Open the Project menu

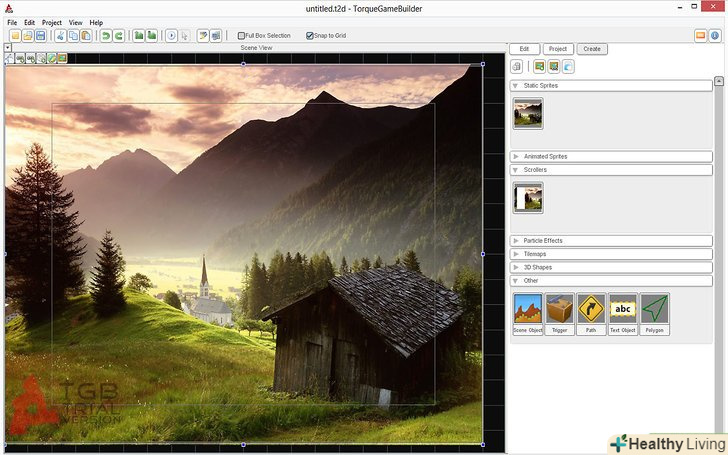tap(51, 22)
